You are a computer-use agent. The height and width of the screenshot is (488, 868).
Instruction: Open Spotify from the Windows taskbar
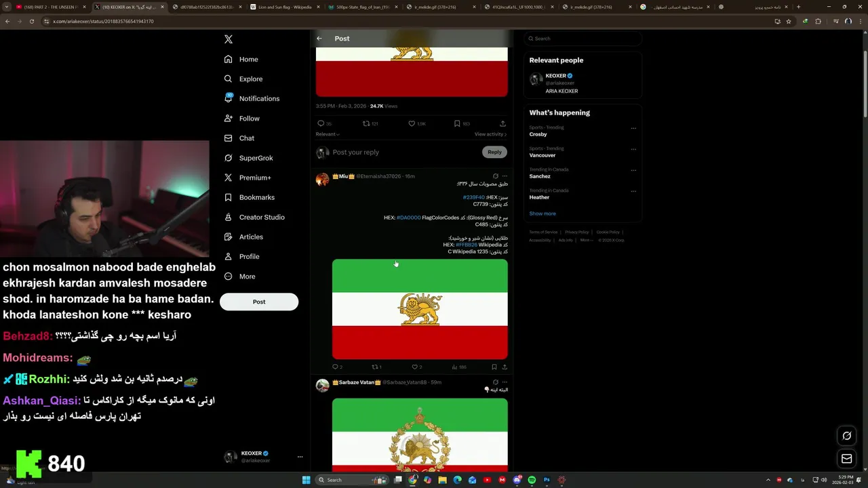coord(532,480)
